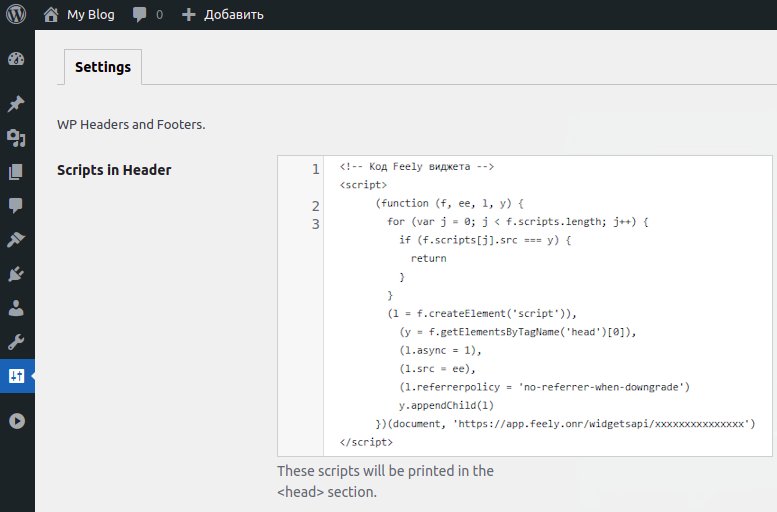Open Tools wrench icon in sidebar
The width and height of the screenshot is (777, 512).
(16, 341)
